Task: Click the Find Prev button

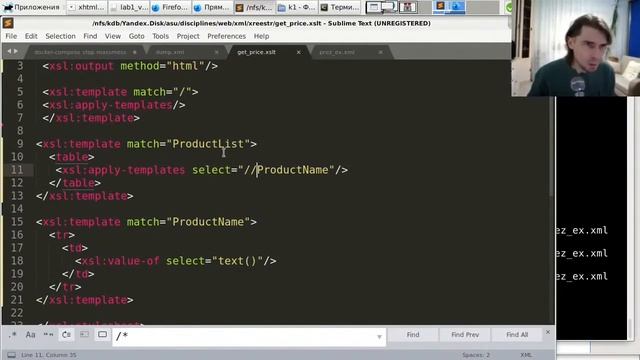Action: [x=465, y=335]
